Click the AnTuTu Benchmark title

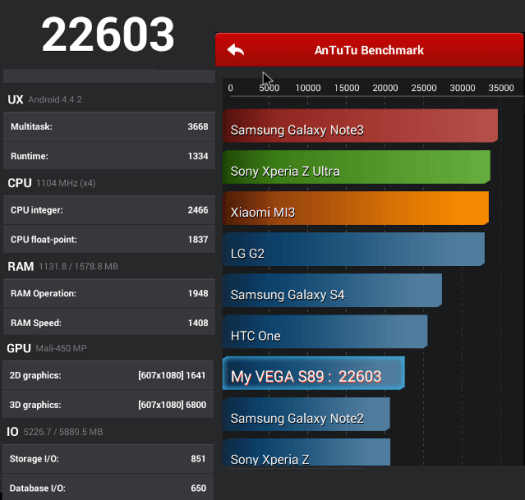(x=369, y=50)
